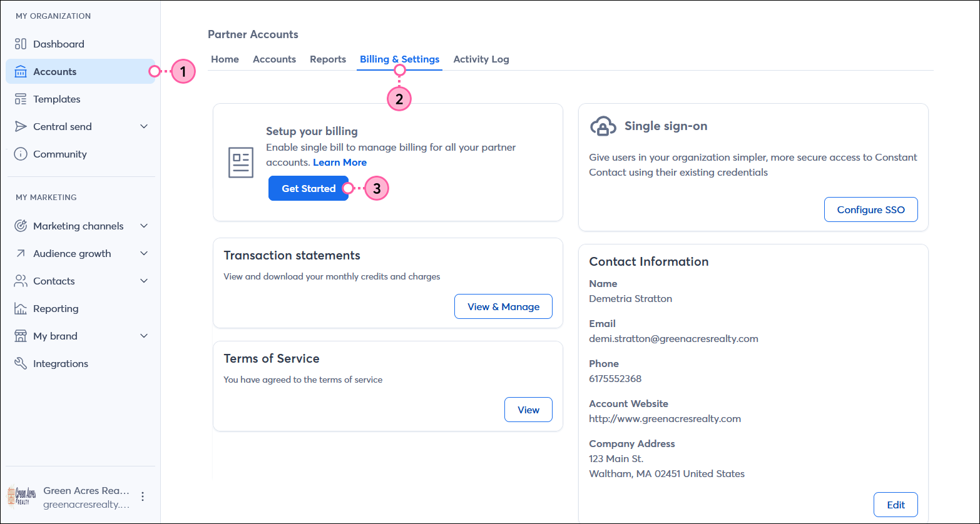This screenshot has width=980, height=524.
Task: Click the billing document icon
Action: tap(241, 163)
